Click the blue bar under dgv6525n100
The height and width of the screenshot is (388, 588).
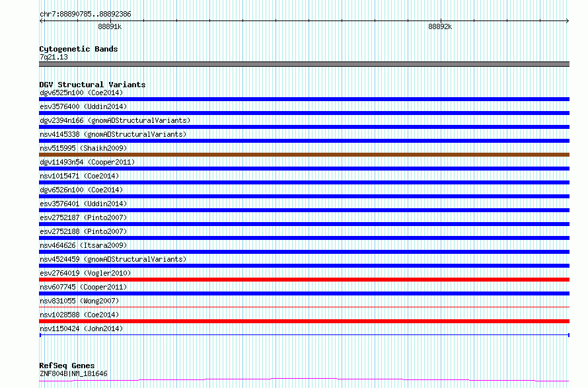click(x=304, y=99)
